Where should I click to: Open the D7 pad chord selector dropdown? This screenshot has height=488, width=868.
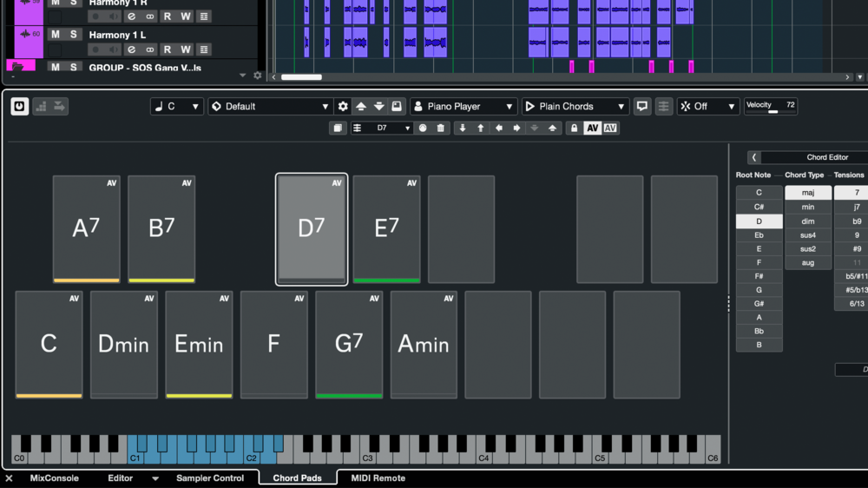[x=381, y=128]
